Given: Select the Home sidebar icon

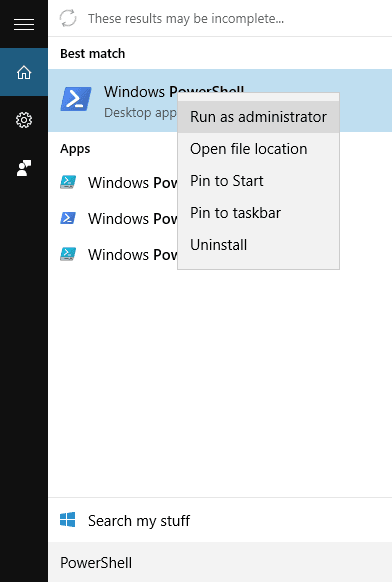Looking at the screenshot, I should [24, 72].
